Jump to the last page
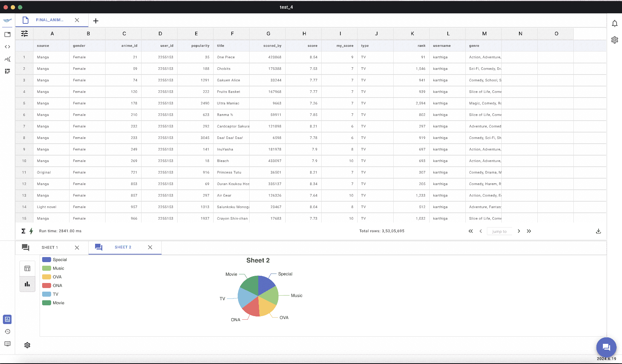Screen dimensions: 622x364 [x=529, y=231]
